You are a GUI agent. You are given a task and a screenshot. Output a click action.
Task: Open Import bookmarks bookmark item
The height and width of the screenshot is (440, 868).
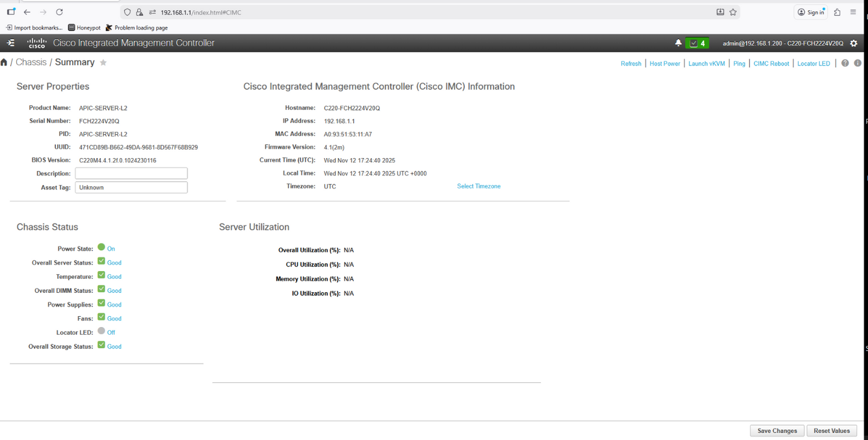click(x=34, y=28)
